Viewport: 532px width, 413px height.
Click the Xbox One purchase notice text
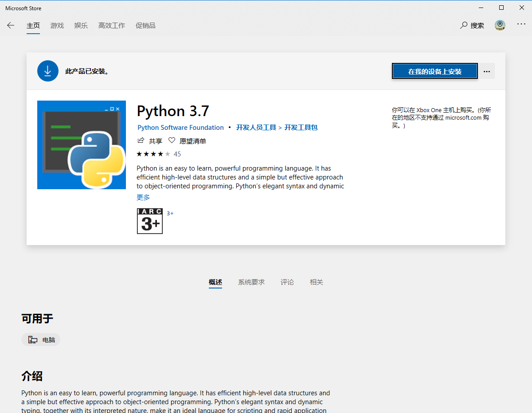pos(442,117)
